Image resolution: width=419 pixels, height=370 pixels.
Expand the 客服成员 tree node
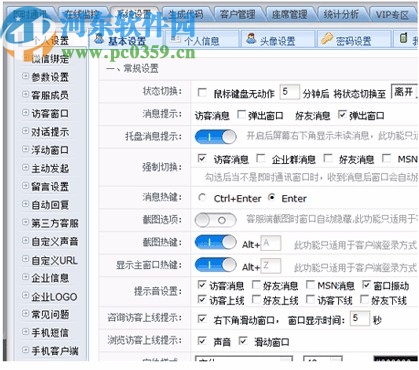tap(25, 95)
